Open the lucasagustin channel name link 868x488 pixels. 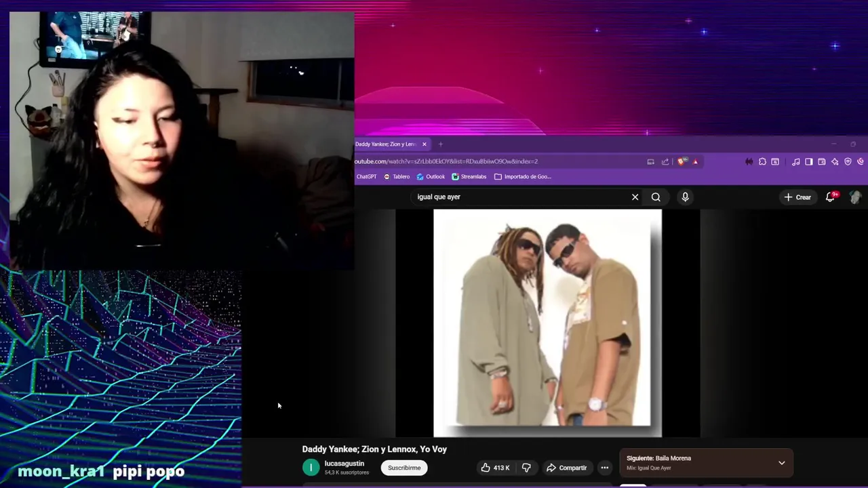click(344, 464)
